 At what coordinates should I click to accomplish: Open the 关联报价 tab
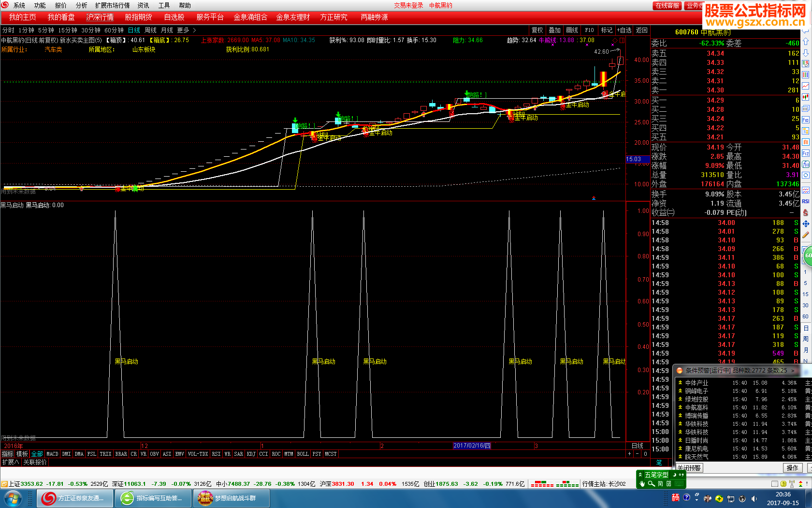pyautogui.click(x=35, y=462)
